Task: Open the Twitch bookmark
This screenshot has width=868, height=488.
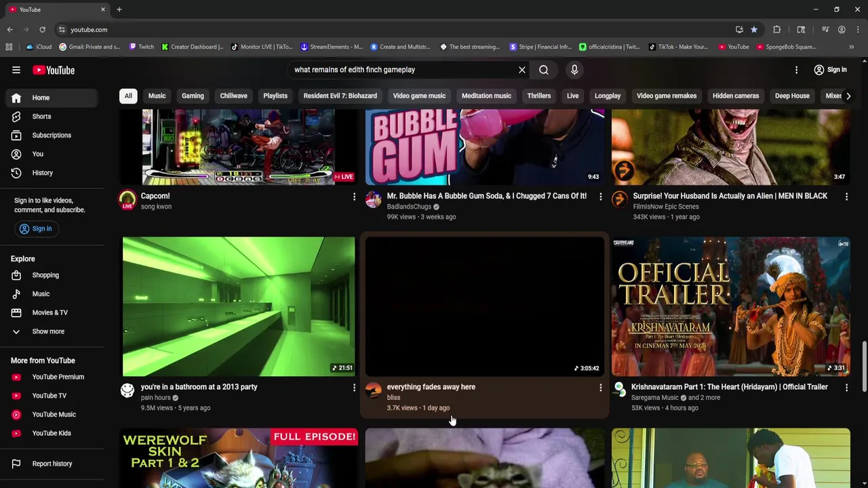Action: (142, 47)
